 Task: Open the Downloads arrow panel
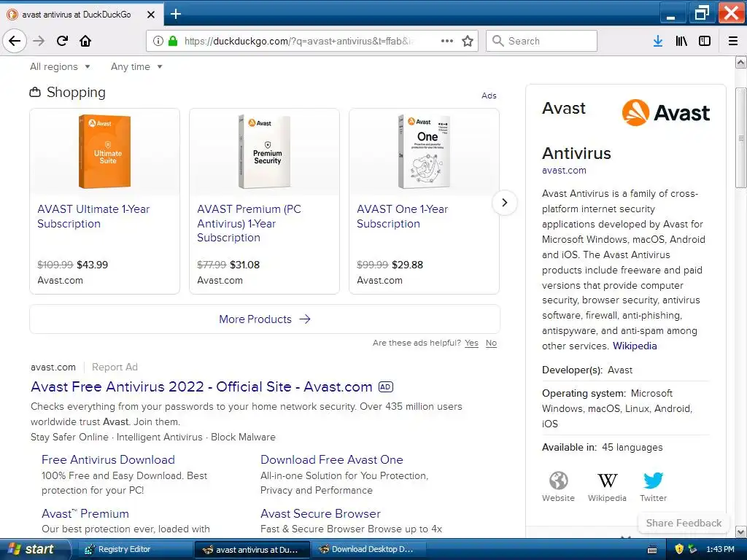[x=658, y=41]
